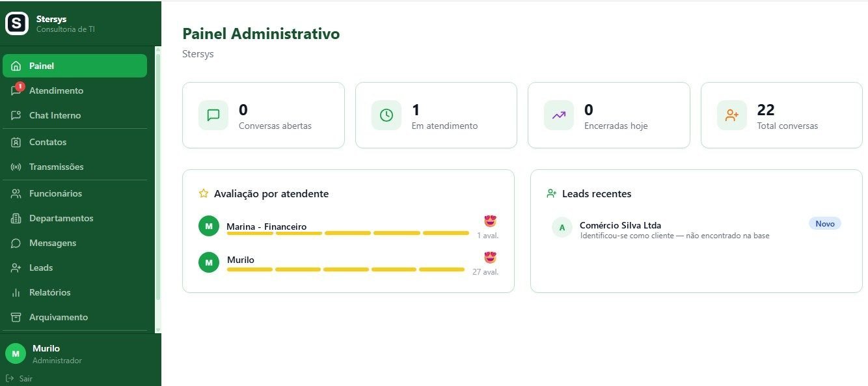Click the Sair logout link
Screen dimensions: 868x386
pos(19,378)
